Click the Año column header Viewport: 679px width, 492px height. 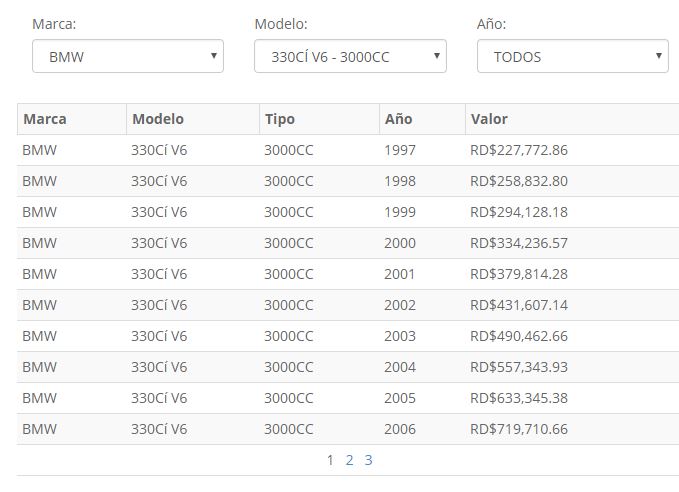pos(398,119)
